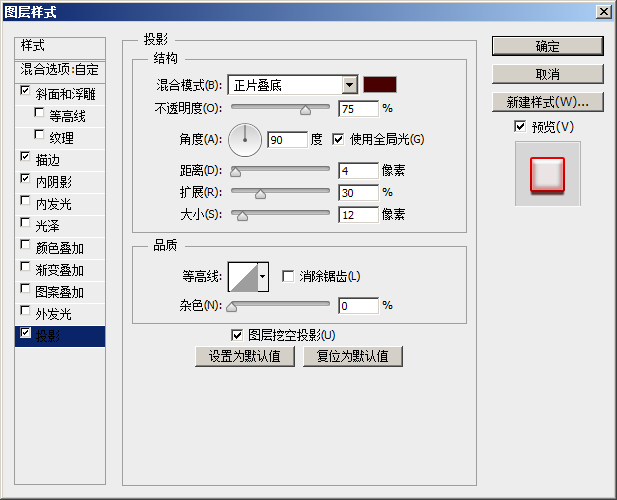Uncheck the 内阴影 checkbox
Viewport: 617px width, 500px height.
(x=25, y=179)
